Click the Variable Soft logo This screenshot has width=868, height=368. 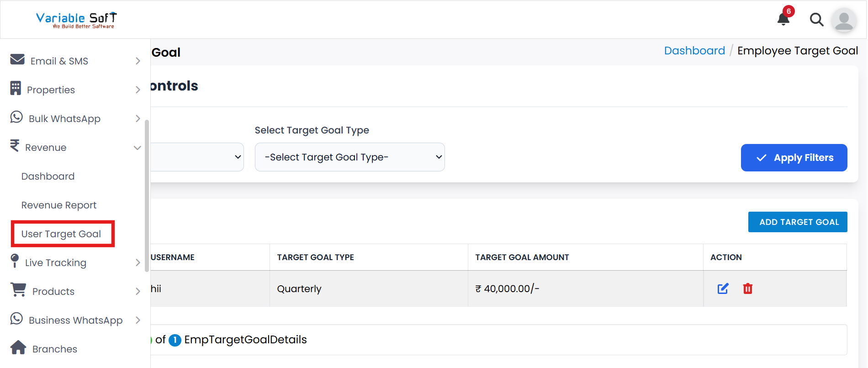click(x=76, y=20)
